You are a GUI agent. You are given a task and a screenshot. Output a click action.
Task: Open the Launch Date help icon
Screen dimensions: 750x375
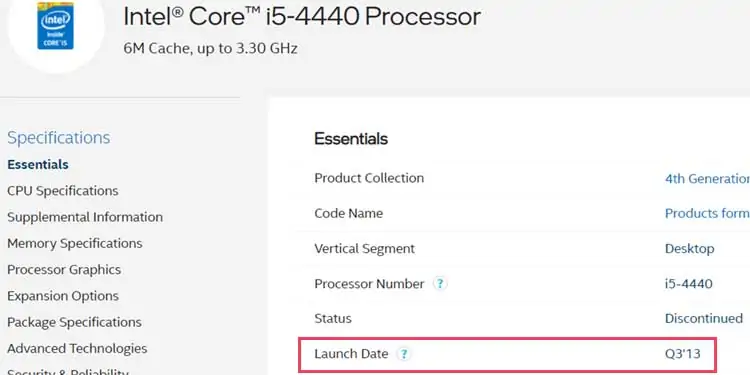pos(404,354)
